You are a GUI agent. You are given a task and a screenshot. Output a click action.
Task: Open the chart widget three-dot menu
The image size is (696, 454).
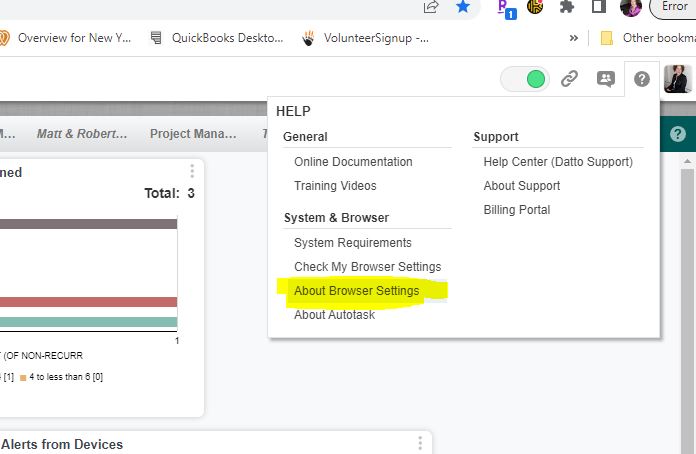192,172
